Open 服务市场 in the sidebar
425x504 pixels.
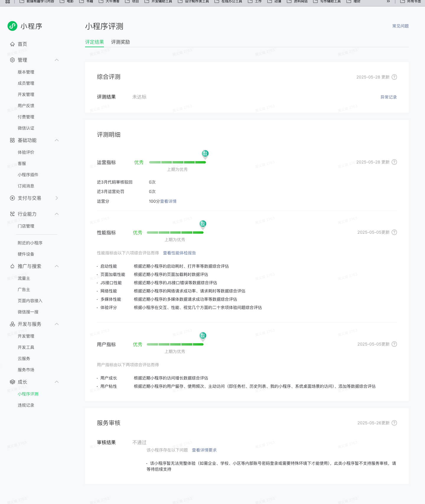(26, 370)
